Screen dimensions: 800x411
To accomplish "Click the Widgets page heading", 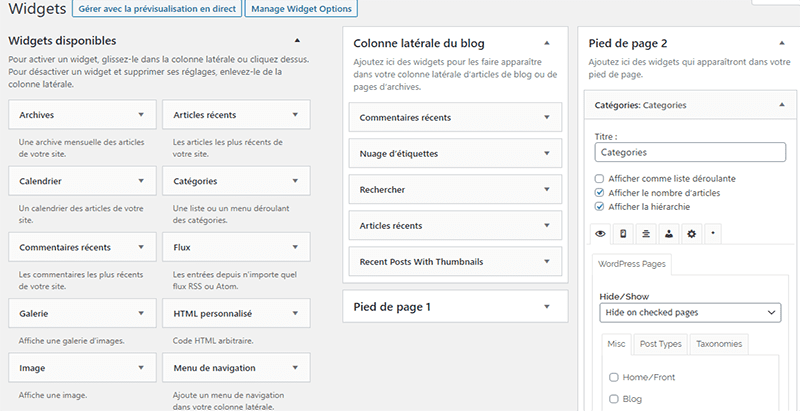I will (x=37, y=9).
